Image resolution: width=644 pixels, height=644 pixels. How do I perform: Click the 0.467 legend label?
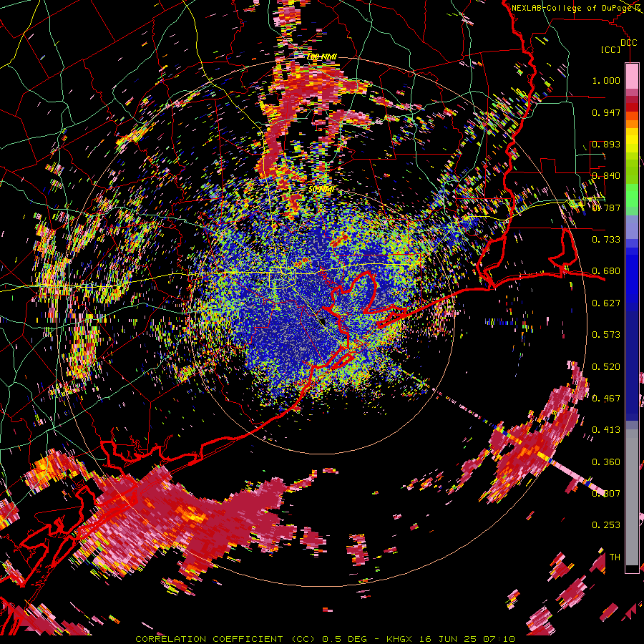coord(606,399)
